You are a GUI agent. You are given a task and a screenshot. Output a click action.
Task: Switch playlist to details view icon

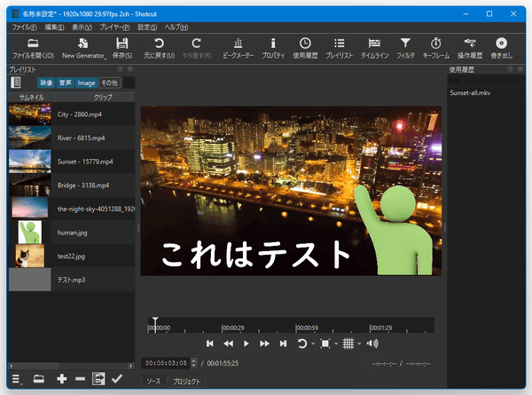click(x=16, y=83)
